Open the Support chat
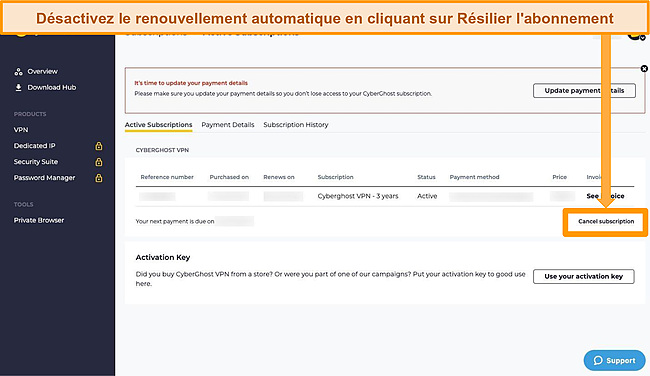 point(614,360)
